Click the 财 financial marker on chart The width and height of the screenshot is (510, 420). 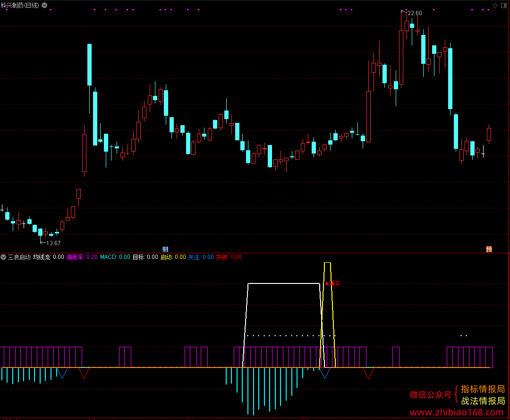[x=165, y=249]
